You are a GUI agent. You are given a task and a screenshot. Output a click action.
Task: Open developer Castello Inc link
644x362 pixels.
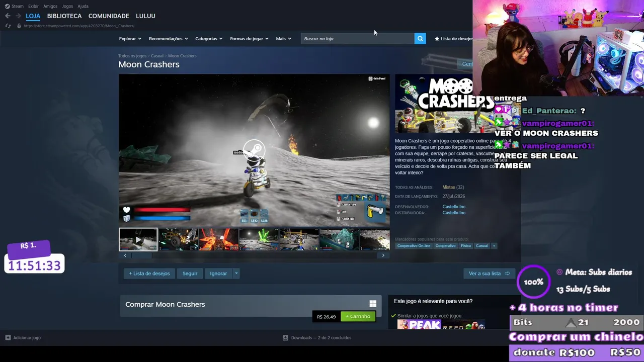(x=454, y=207)
